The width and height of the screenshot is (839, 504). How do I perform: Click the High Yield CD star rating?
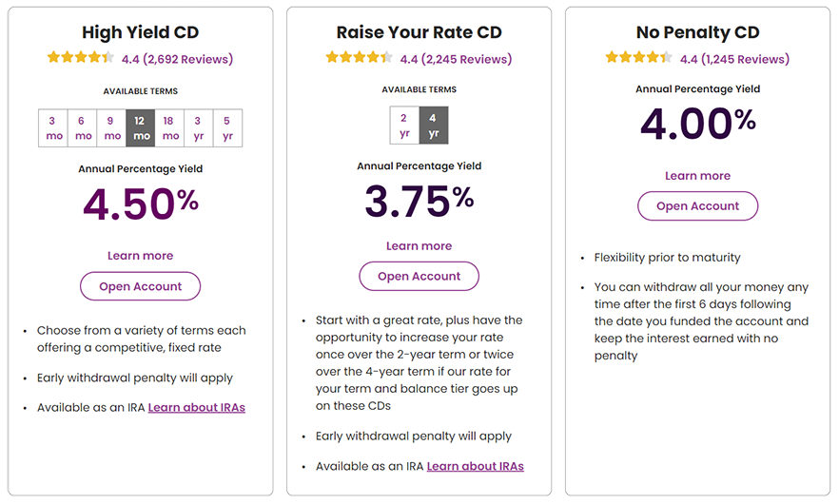coord(81,57)
